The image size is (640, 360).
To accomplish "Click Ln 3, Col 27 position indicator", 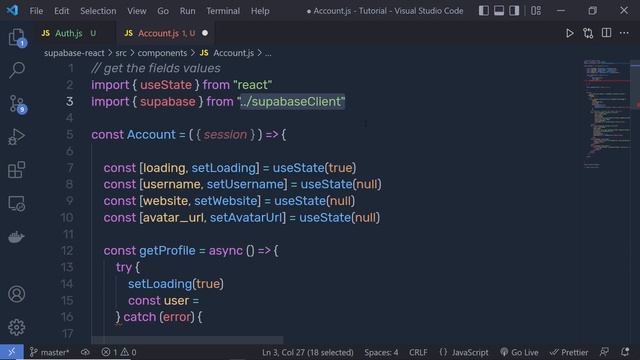I will click(308, 352).
